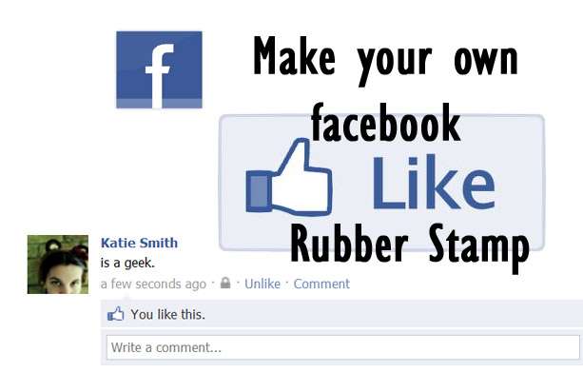Select the Comment link under the status
This screenshot has width=583, height=392.
(321, 284)
